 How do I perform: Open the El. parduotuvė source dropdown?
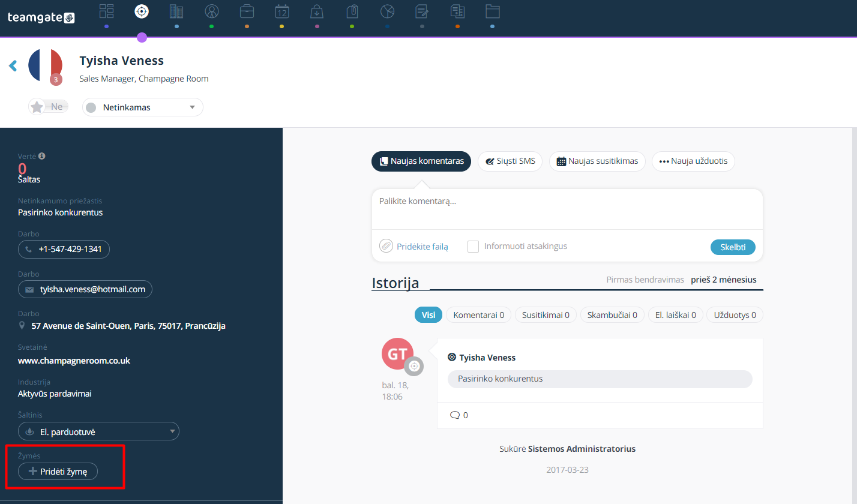pyautogui.click(x=99, y=431)
